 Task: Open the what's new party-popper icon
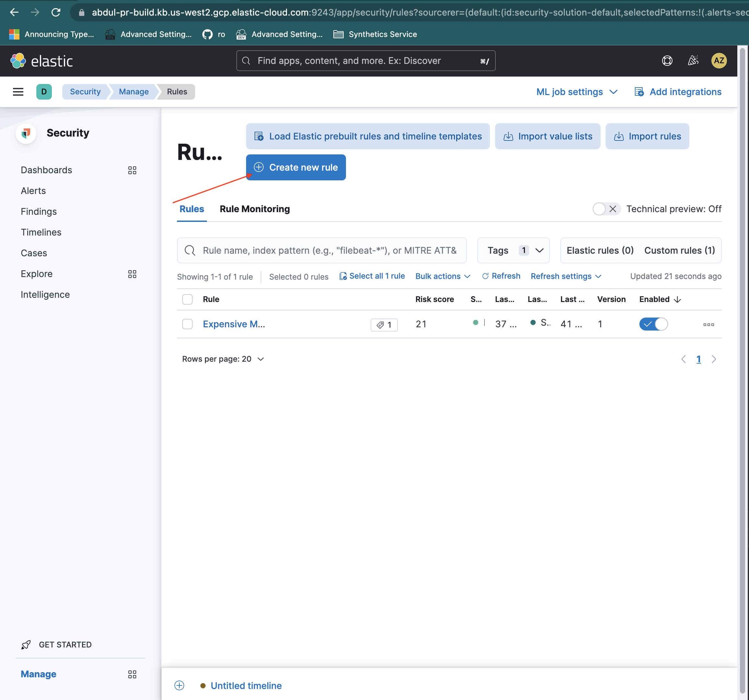pos(693,61)
